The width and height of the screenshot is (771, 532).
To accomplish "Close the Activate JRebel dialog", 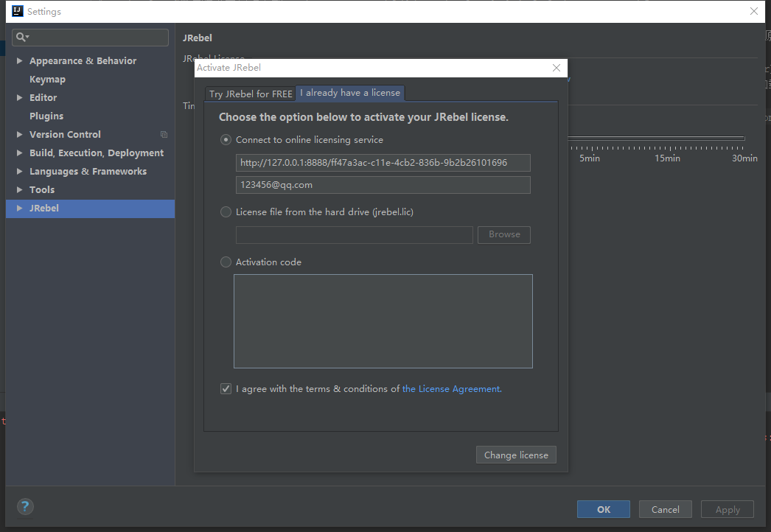I will pos(556,68).
